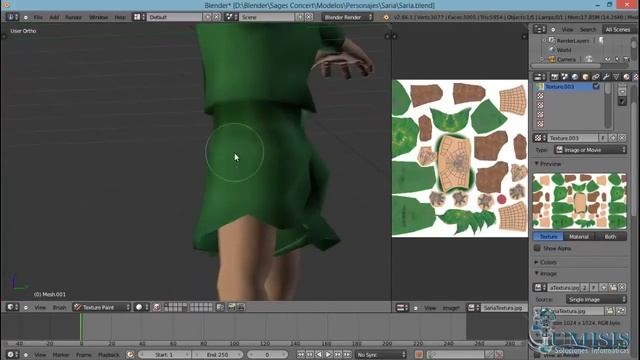Open the timeline Playback menu
640x360 pixels.
[x=109, y=355]
